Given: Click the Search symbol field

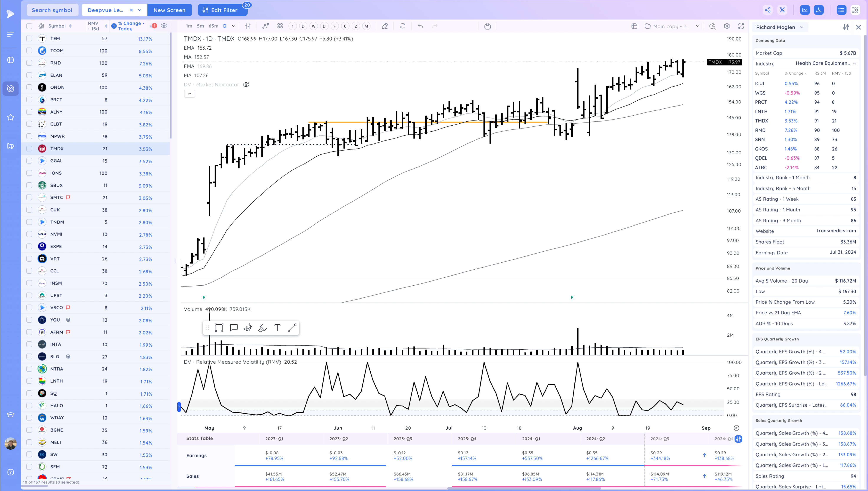Looking at the screenshot, I should pos(52,10).
